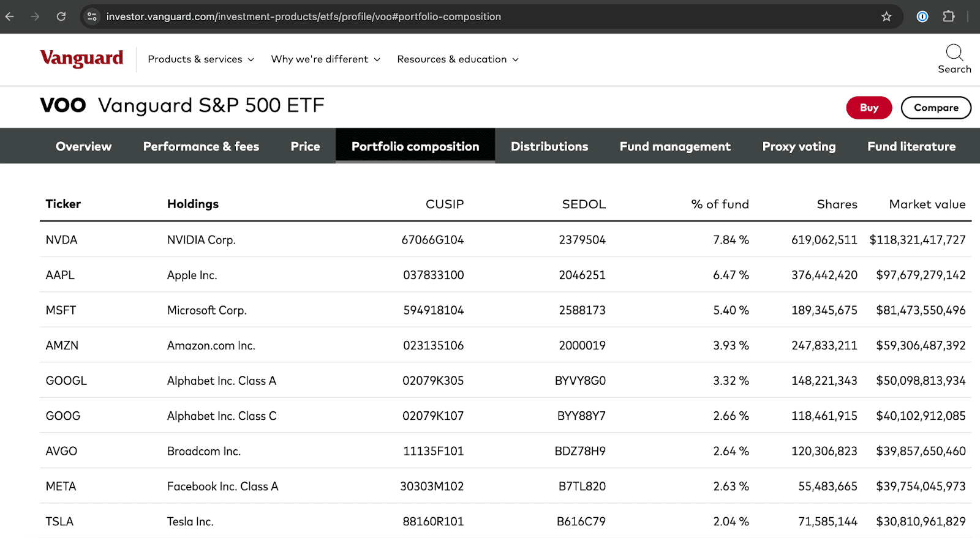Select Facebook Inc. Class A holding
The height and width of the screenshot is (538, 980).
(223, 486)
